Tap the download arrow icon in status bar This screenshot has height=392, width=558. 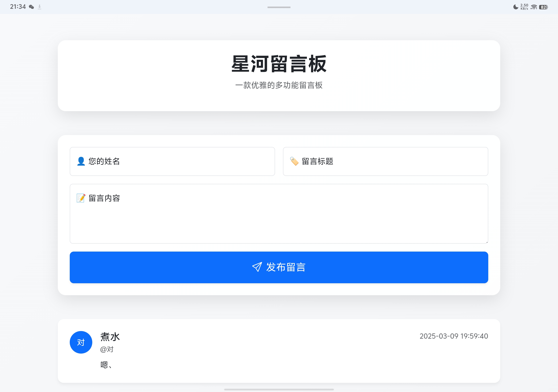40,7
